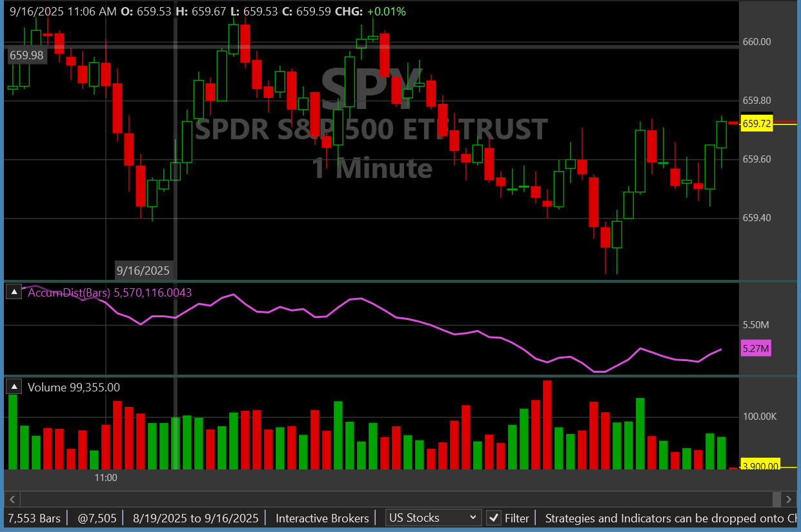Click the 11:00 time axis label
Image resolution: width=801 pixels, height=532 pixels.
point(106,478)
